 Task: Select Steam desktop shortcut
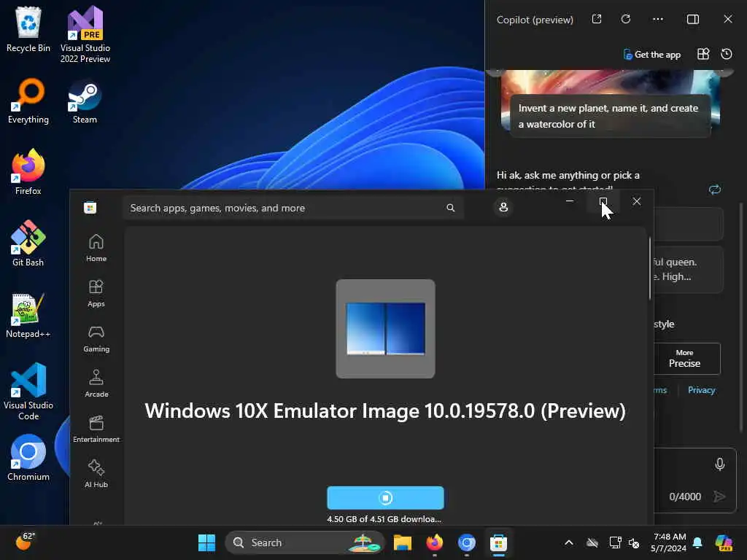pyautogui.click(x=85, y=101)
